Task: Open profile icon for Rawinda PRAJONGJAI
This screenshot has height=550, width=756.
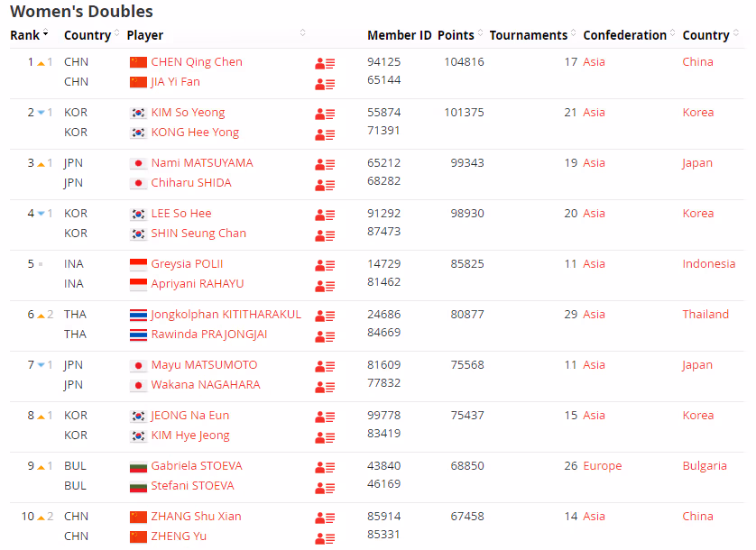Action: (x=325, y=336)
